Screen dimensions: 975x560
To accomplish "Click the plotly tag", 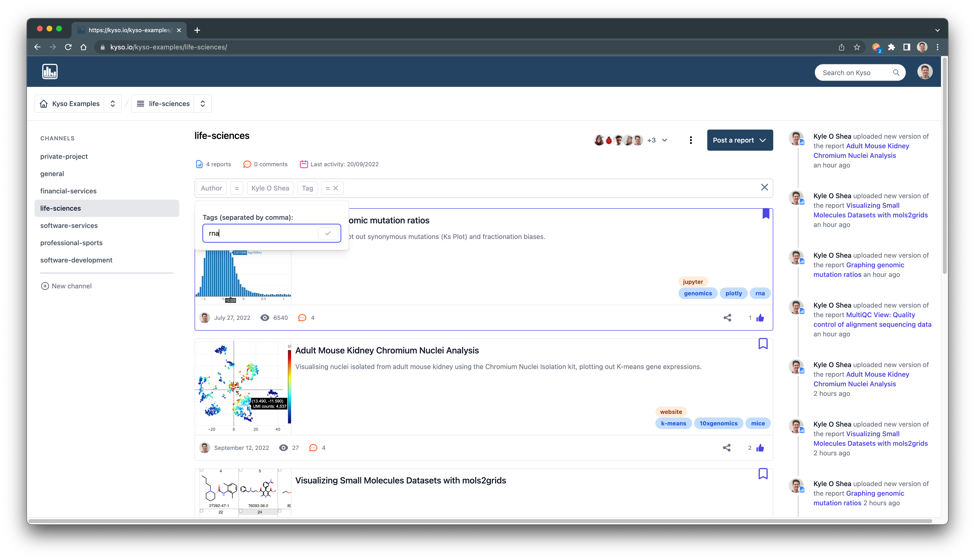I will (x=734, y=293).
